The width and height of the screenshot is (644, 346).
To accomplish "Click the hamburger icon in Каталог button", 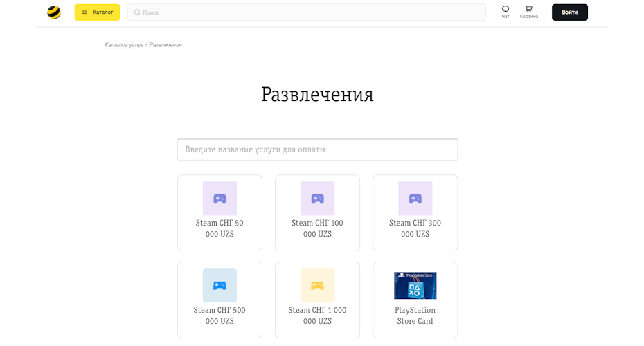I will (84, 12).
